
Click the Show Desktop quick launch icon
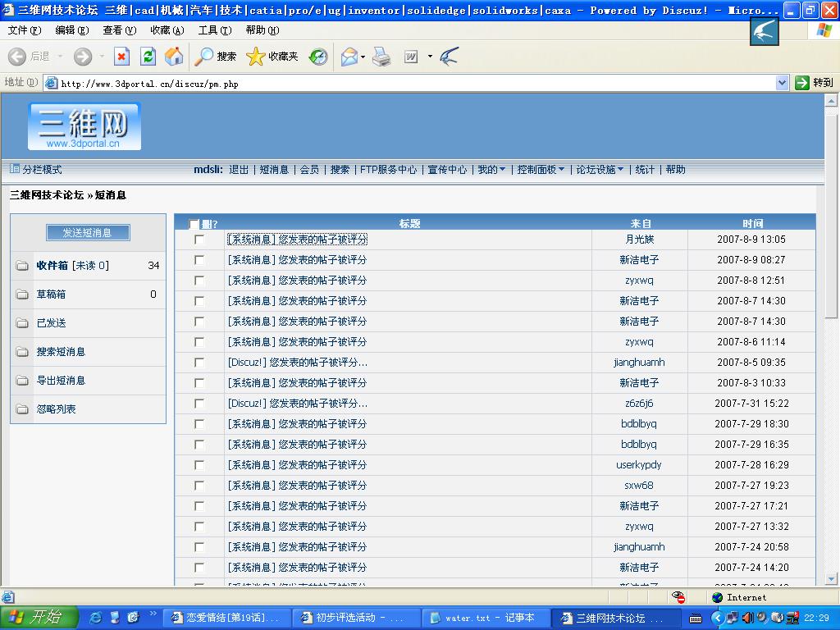pos(115,618)
